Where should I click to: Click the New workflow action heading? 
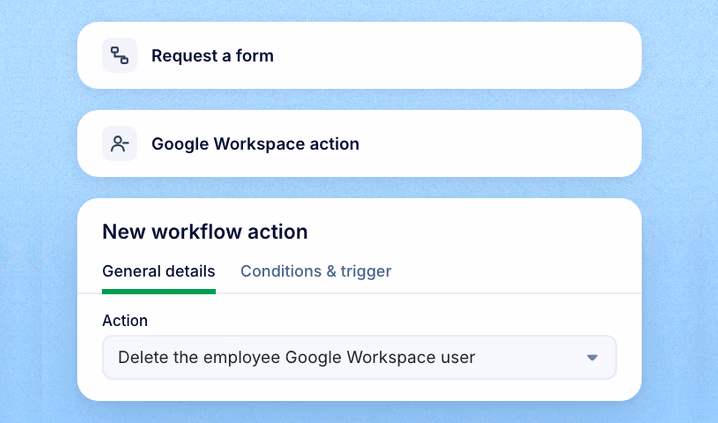[205, 232]
